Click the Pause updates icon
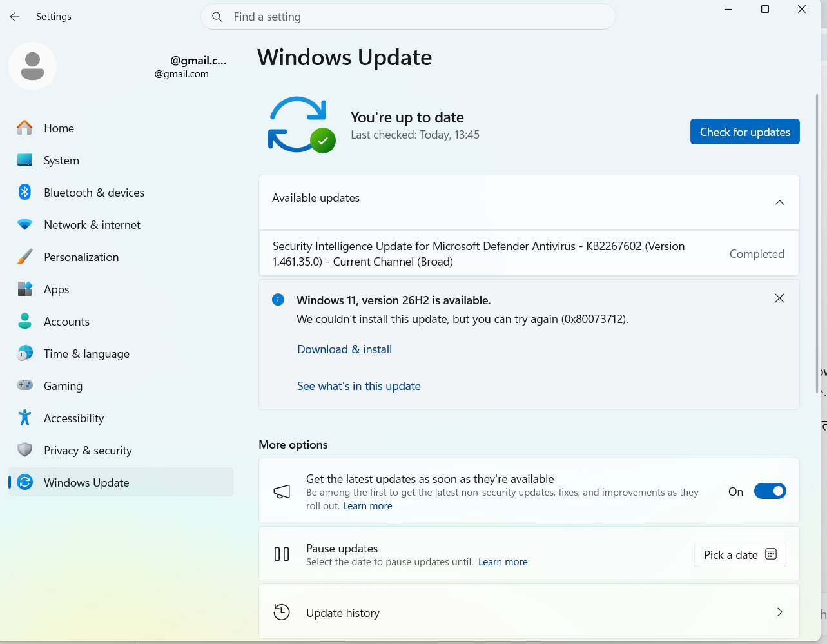Image resolution: width=827 pixels, height=644 pixels. point(282,554)
